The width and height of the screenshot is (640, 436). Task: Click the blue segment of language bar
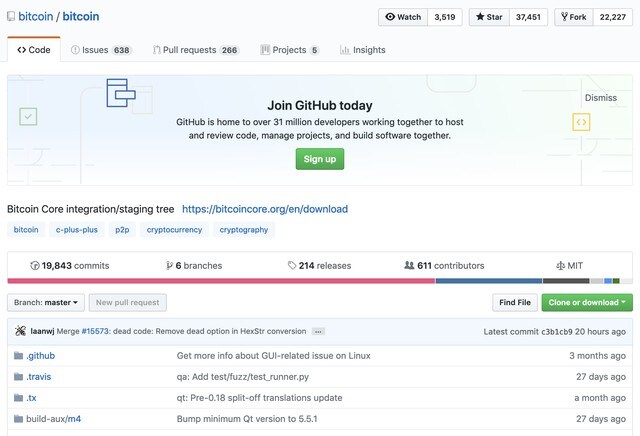coord(489,281)
